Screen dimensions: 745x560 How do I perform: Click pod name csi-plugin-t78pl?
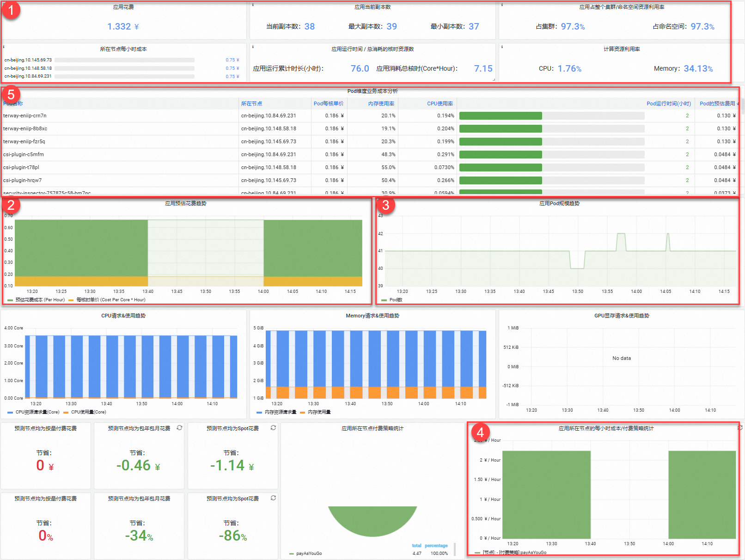pyautogui.click(x=21, y=168)
